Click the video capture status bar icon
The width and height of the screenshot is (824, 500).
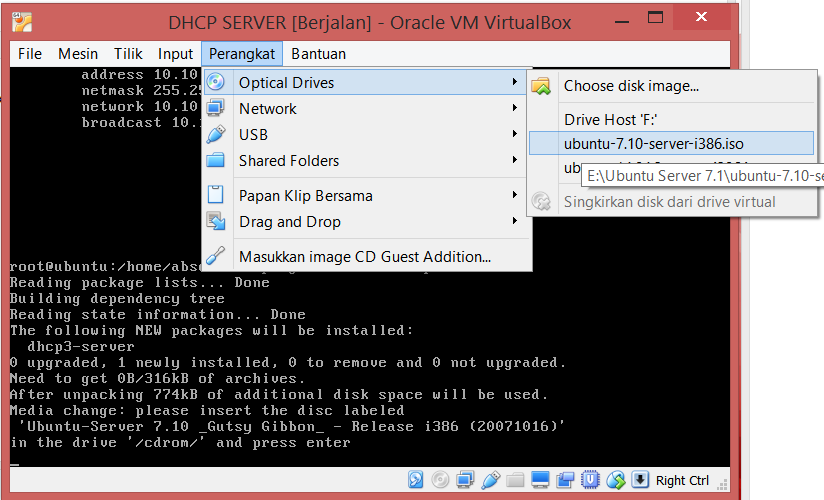[x=565, y=479]
